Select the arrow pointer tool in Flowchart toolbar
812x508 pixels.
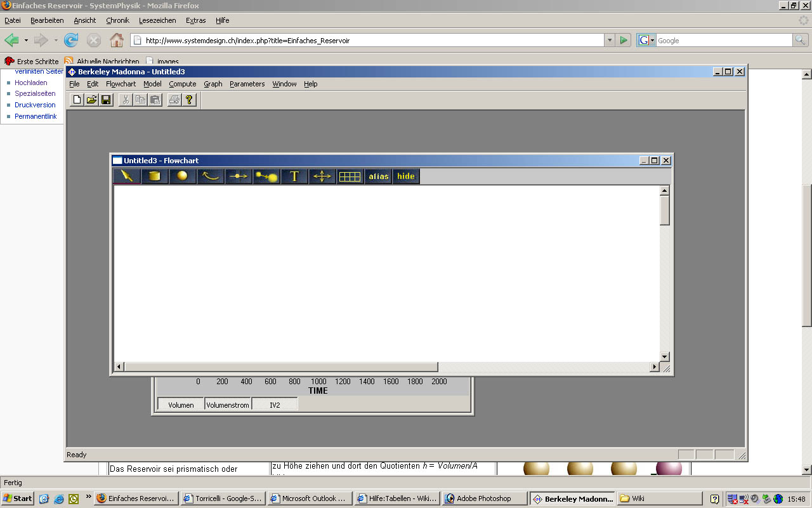coord(127,176)
